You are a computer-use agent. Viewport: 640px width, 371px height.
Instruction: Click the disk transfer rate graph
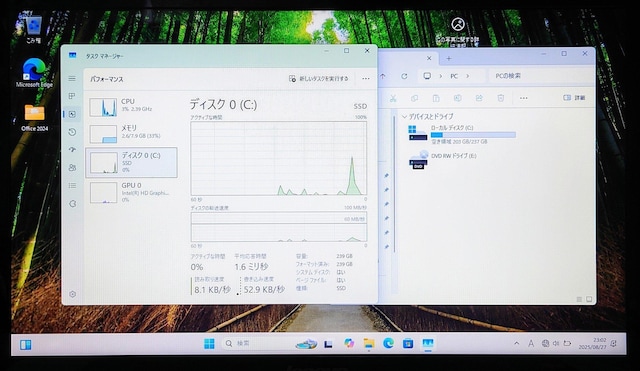278,227
